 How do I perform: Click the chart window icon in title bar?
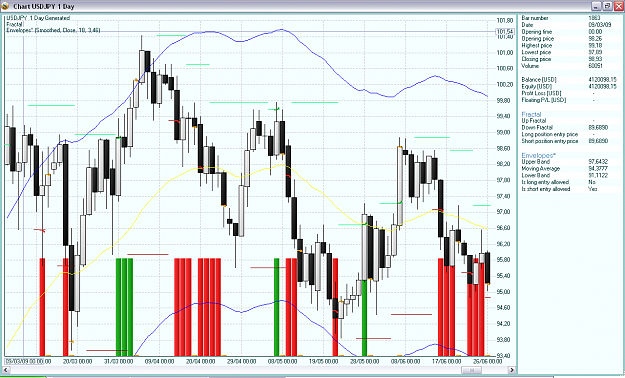coord(5,6)
